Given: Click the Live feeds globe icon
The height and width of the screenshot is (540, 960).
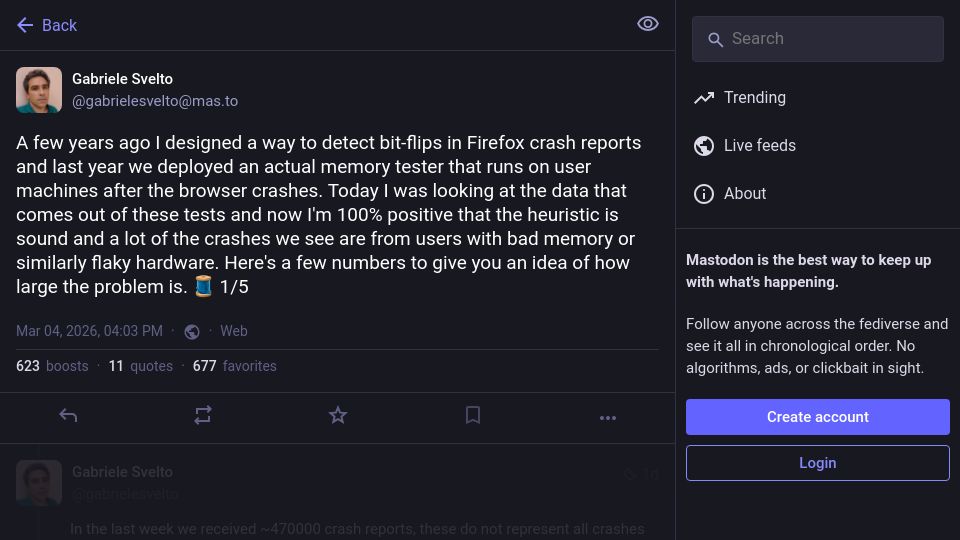Looking at the screenshot, I should click(703, 146).
